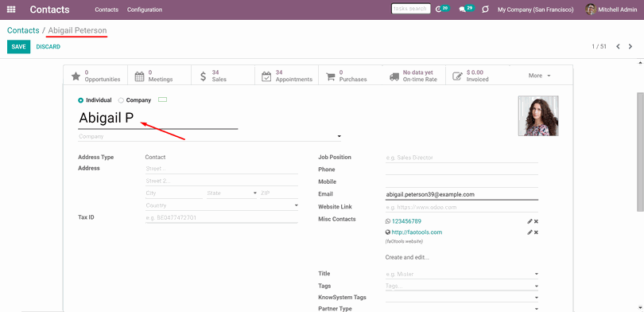This screenshot has width=644, height=312.
Task: Open the 34 Sales stat tab
Action: pos(223,76)
